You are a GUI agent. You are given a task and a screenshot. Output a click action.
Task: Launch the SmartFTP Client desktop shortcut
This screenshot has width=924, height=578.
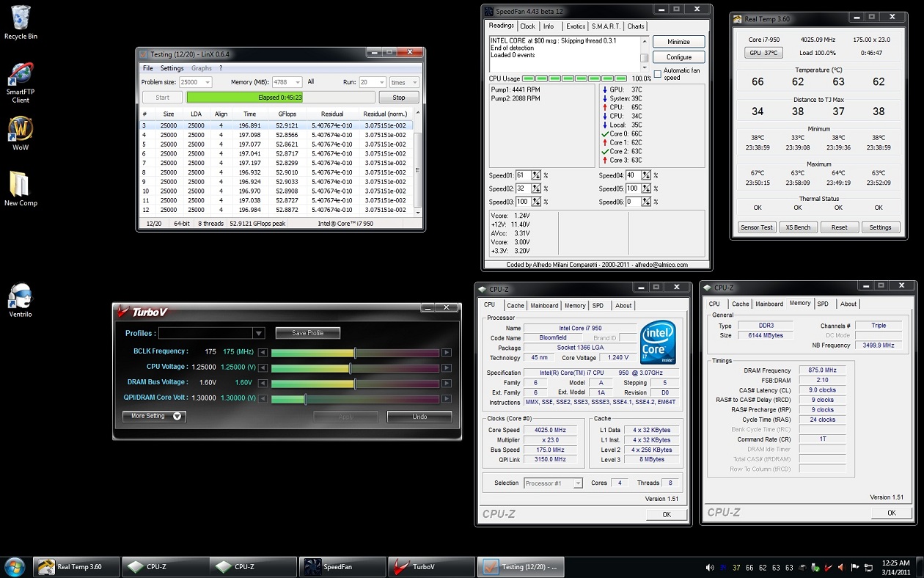click(x=21, y=83)
